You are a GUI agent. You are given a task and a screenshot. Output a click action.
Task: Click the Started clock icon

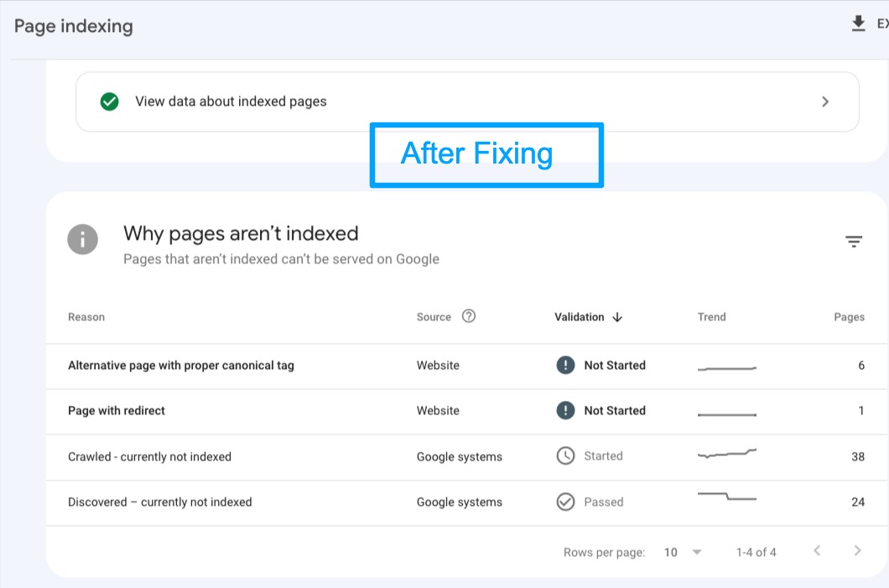(565, 455)
